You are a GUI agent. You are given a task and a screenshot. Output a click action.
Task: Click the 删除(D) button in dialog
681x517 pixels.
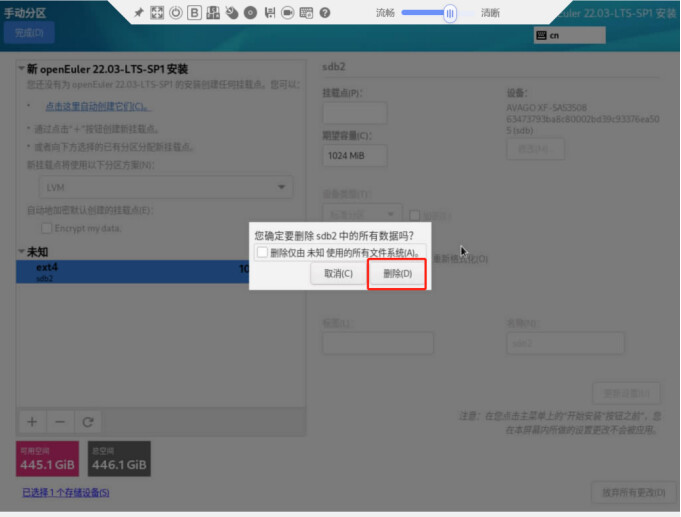point(397,274)
